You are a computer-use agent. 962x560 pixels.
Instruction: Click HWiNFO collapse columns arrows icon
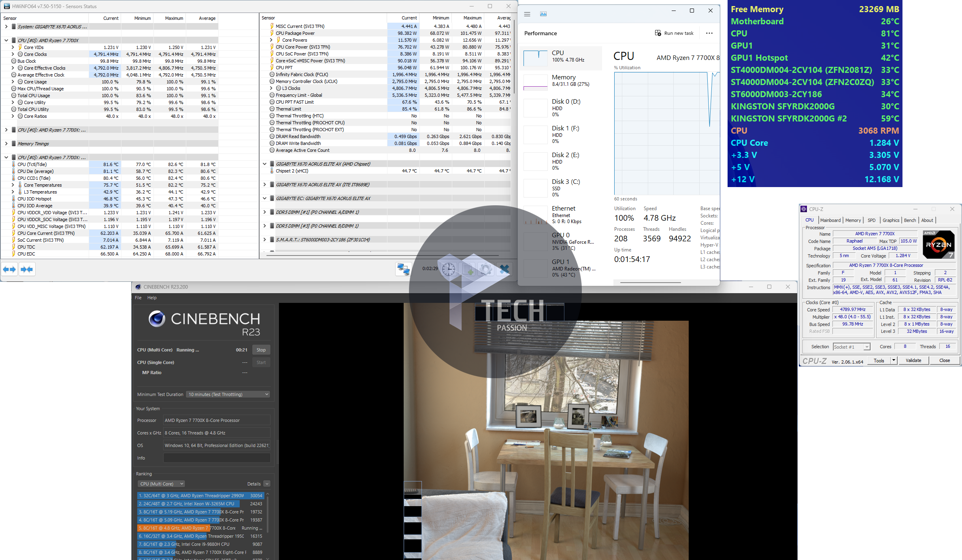point(27,269)
